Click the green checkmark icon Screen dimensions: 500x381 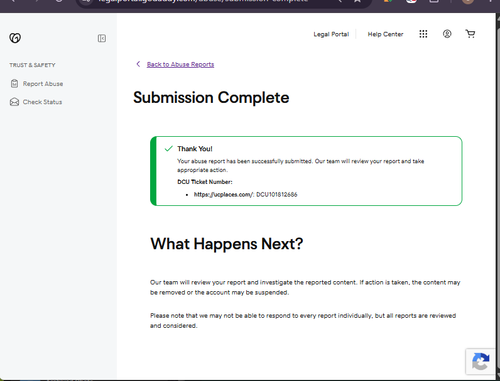tap(169, 149)
